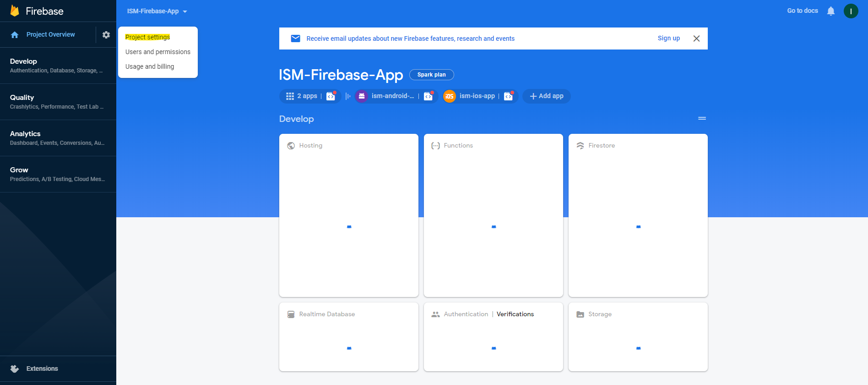Click Sign up in the banner

[x=669, y=38]
